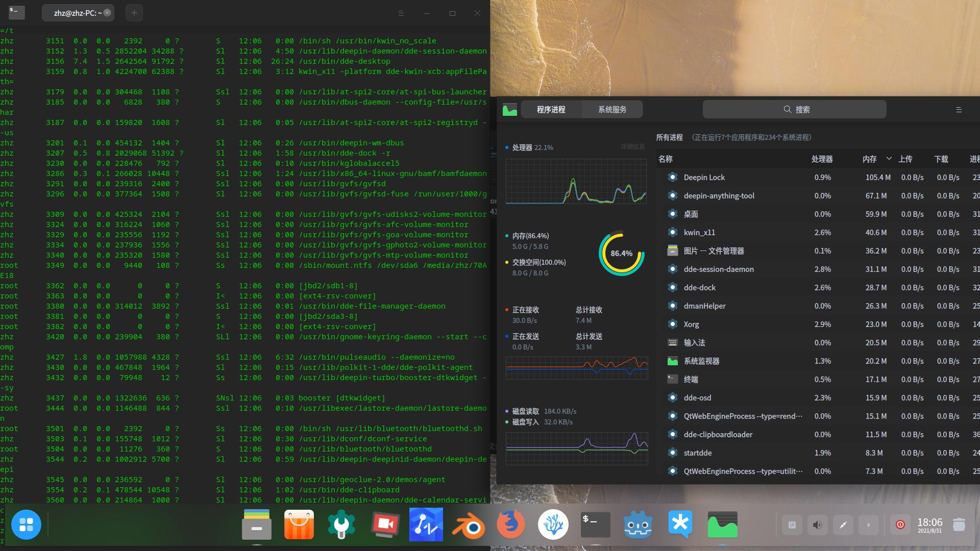
Task: Open the launcher icon in the dock
Action: click(x=26, y=524)
